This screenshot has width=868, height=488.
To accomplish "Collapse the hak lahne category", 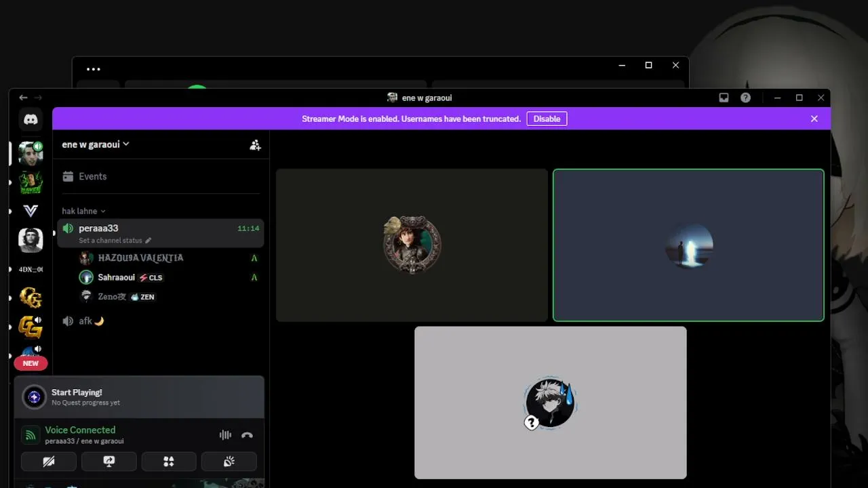I will point(83,211).
